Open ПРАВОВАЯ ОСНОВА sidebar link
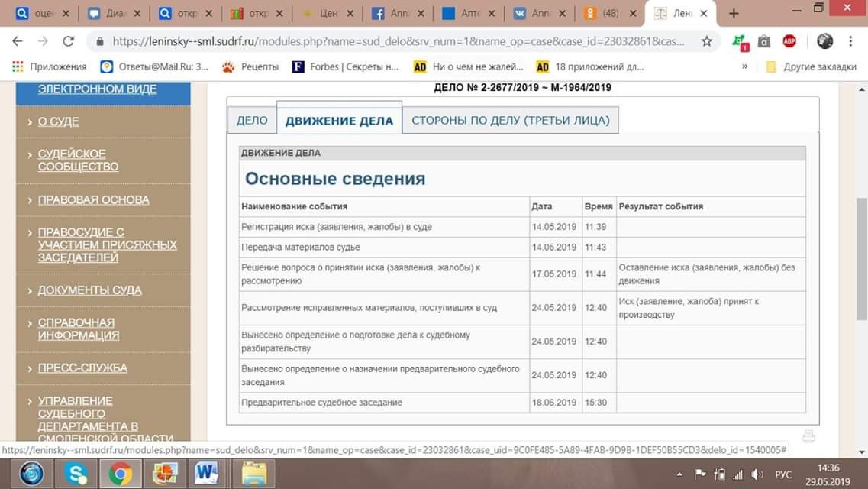Image resolution: width=868 pixels, height=489 pixels. pos(94,199)
